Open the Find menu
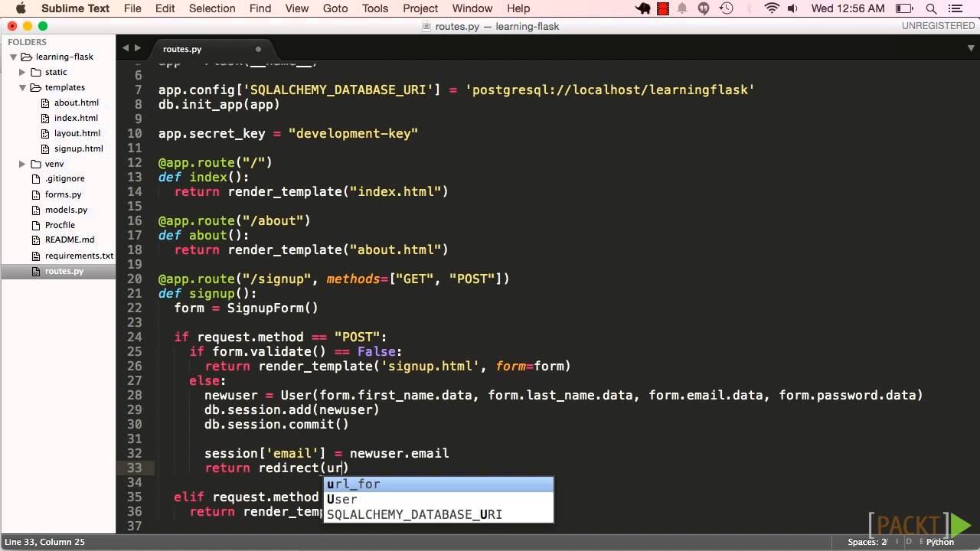This screenshot has height=551, width=980. coord(260,8)
